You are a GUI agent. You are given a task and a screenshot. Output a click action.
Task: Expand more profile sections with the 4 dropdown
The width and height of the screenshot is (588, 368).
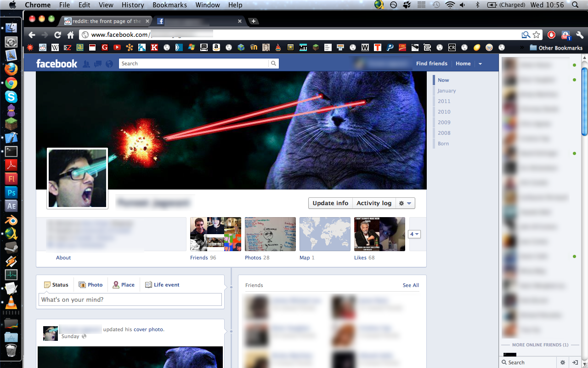click(x=414, y=234)
